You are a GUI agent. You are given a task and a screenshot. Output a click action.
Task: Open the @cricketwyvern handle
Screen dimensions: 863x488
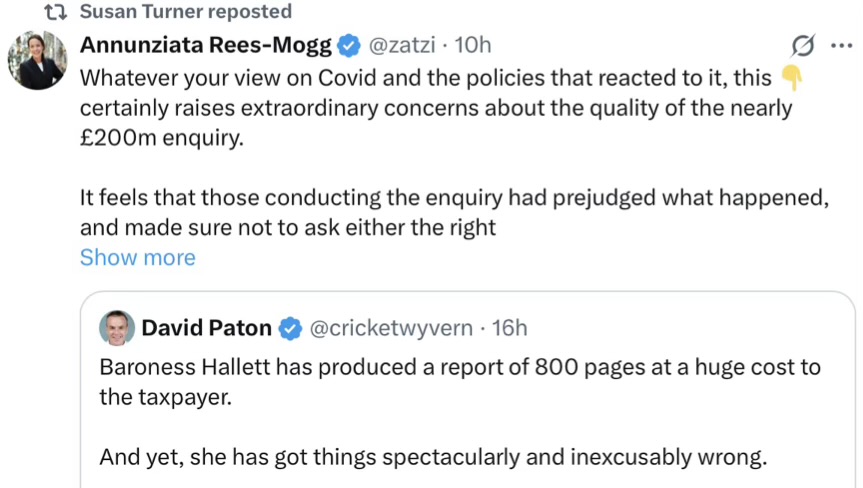(x=384, y=327)
